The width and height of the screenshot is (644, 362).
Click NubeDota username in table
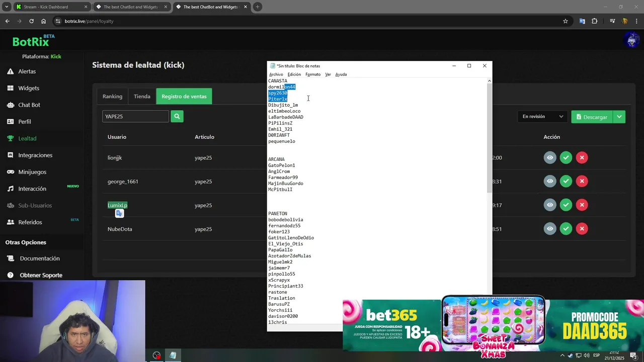click(120, 229)
